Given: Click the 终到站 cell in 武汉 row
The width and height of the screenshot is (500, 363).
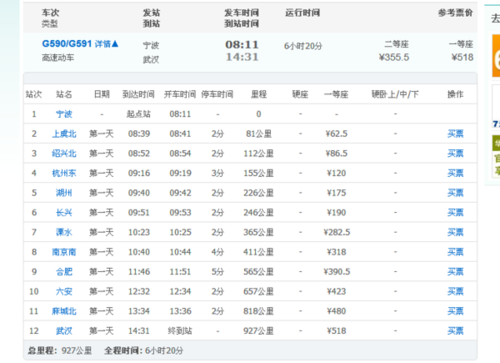Looking at the screenshot, I should pyautogui.click(x=180, y=331).
